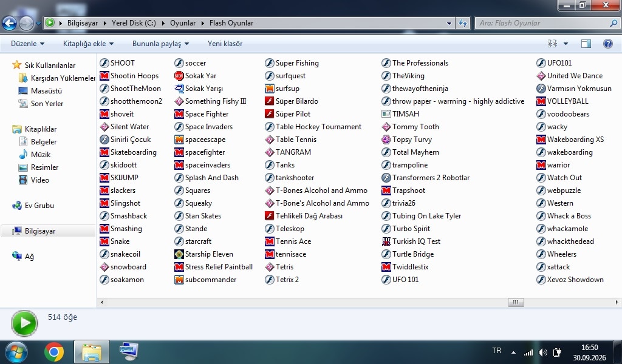Viewport: 622px width, 364px height.
Task: Click the Sinirli Çocuk file icon
Action: pos(104,140)
